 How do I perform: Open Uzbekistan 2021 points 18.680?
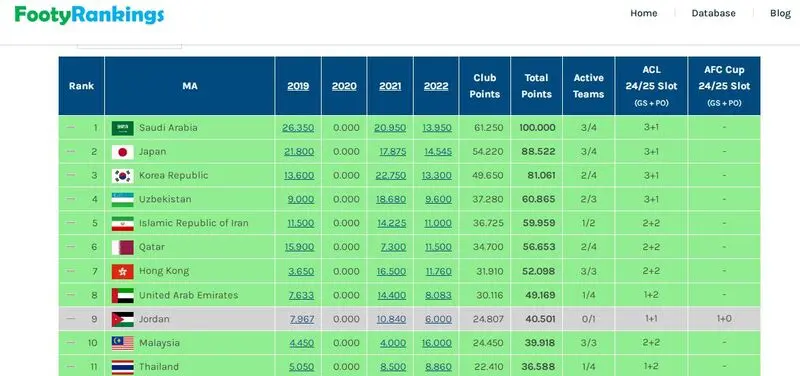pyautogui.click(x=391, y=199)
